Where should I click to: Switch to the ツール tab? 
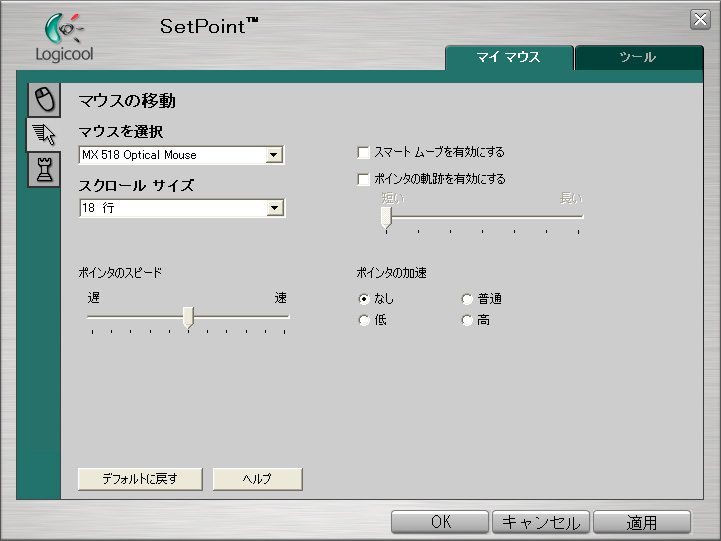pyautogui.click(x=639, y=57)
